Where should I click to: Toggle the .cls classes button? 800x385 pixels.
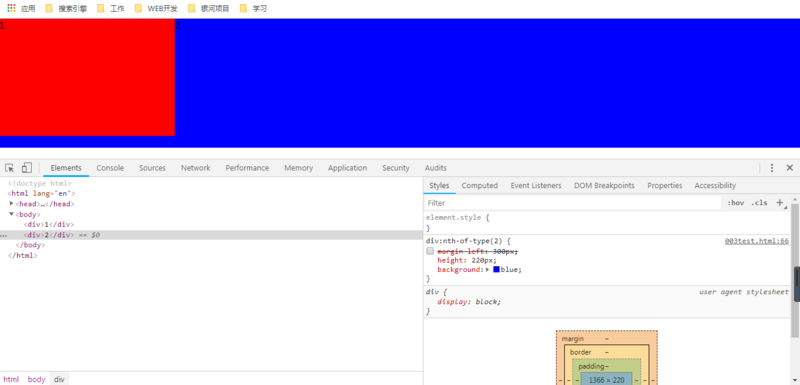pyautogui.click(x=759, y=202)
